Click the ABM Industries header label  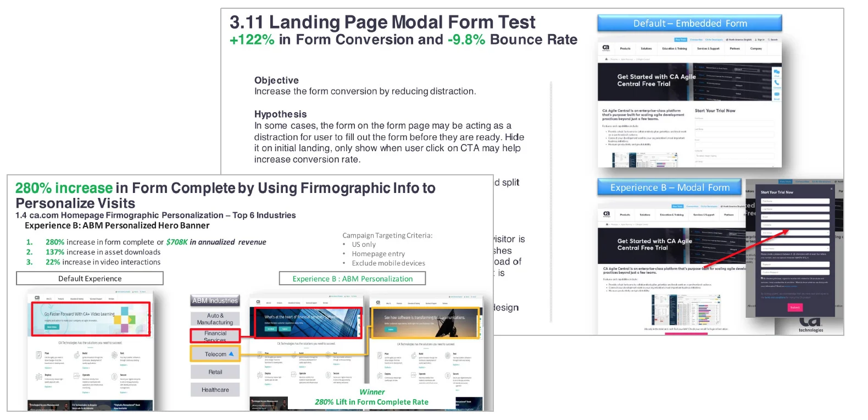[x=215, y=301]
